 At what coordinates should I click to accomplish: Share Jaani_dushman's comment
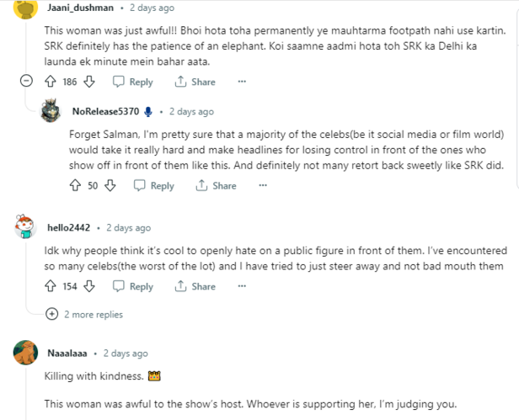(x=195, y=82)
